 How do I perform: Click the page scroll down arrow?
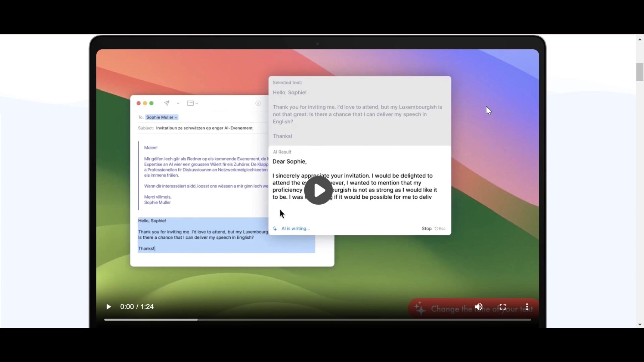(x=640, y=324)
